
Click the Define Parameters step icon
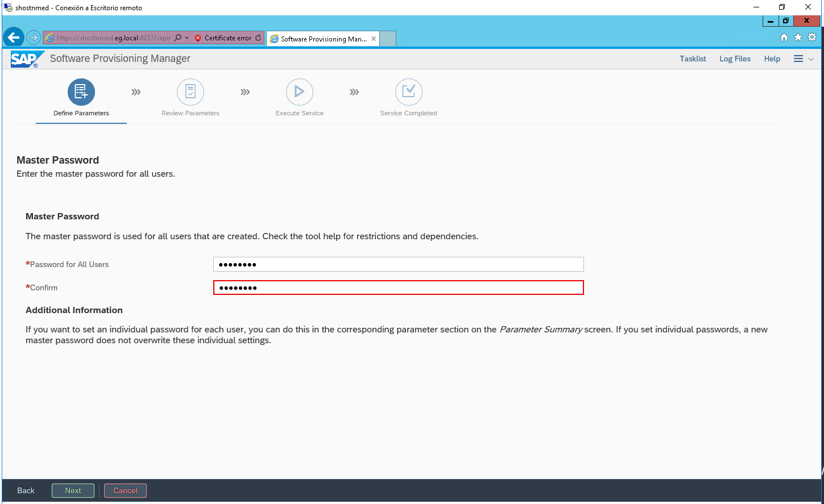(81, 92)
